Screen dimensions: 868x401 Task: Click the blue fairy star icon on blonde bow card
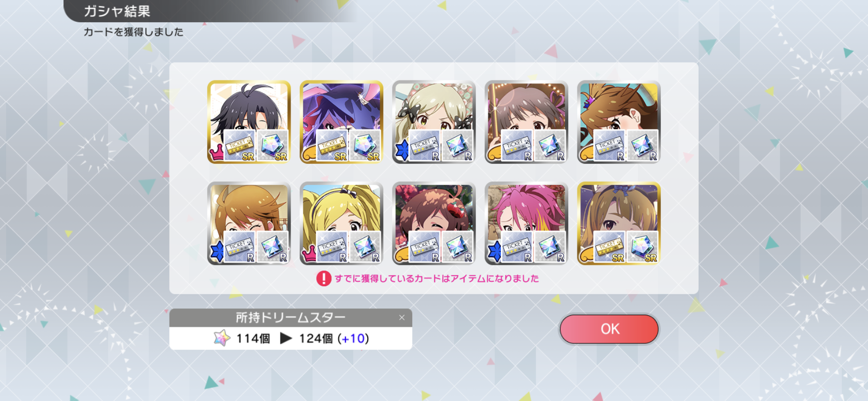402,150
